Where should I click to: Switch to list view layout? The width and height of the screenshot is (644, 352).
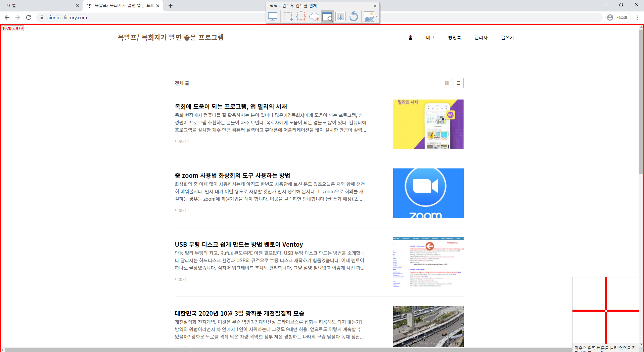459,83
